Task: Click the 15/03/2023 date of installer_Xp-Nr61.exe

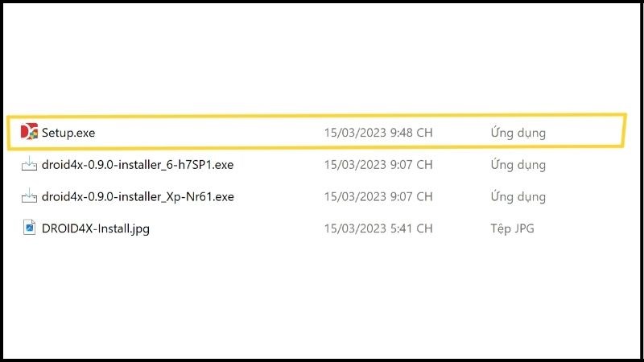Action: coord(355,196)
